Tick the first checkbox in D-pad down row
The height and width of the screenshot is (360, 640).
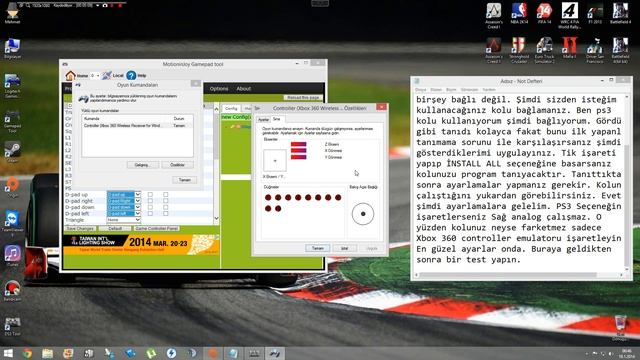click(x=150, y=207)
